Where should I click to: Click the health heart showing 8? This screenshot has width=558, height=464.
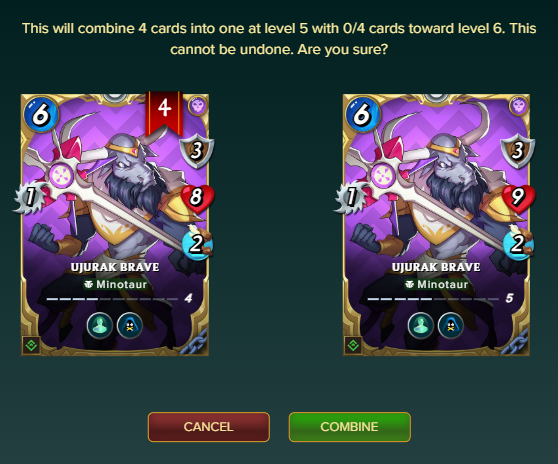pos(197,198)
